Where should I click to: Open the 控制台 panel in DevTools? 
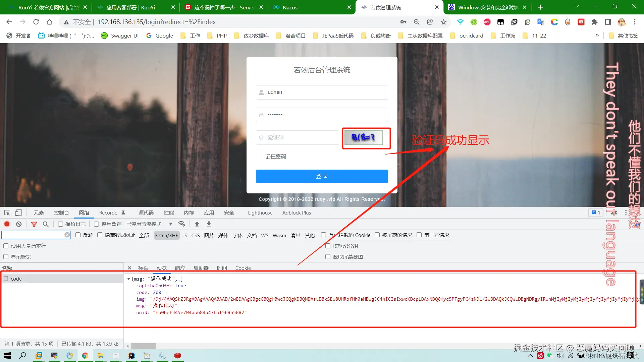pos(61,213)
